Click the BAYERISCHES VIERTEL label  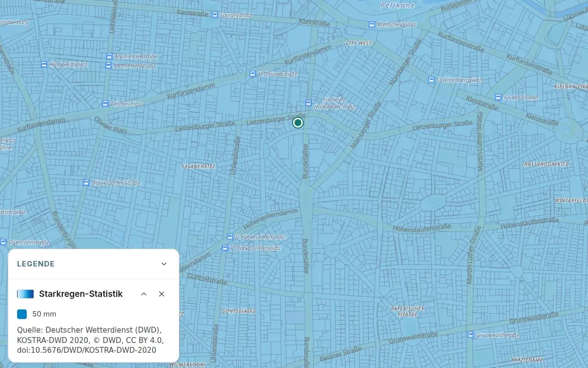pyautogui.click(x=407, y=311)
